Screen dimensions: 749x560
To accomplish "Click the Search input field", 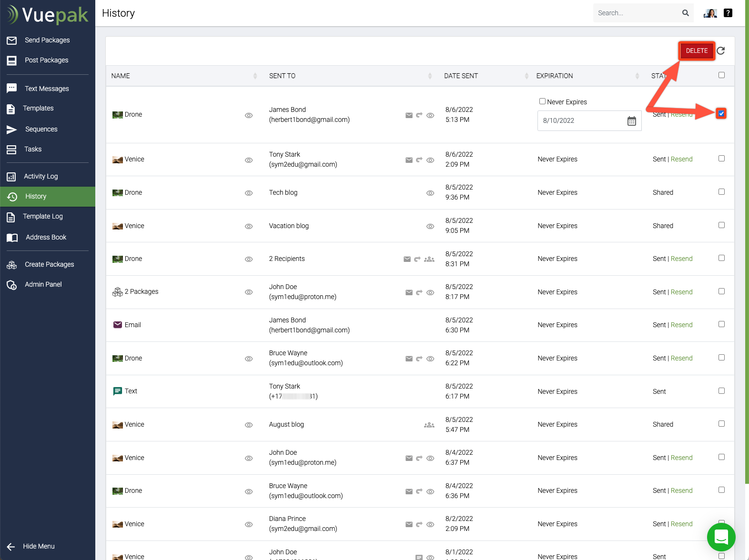I will point(636,13).
